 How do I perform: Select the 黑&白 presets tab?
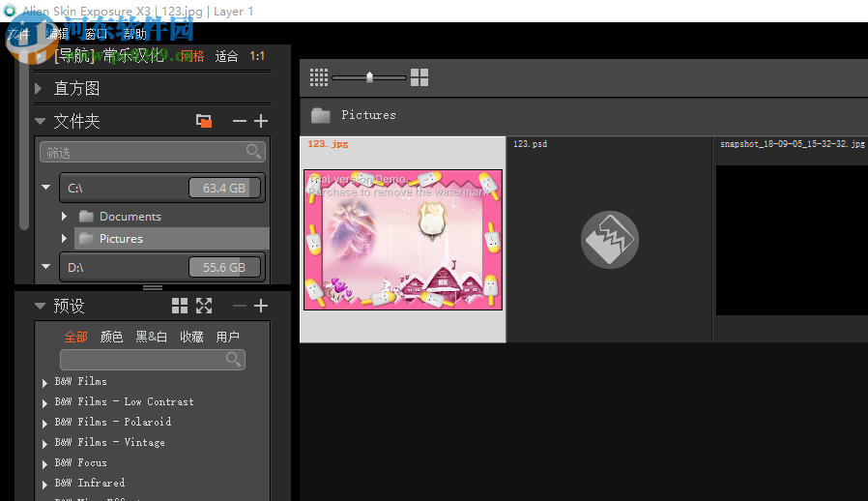(x=151, y=337)
